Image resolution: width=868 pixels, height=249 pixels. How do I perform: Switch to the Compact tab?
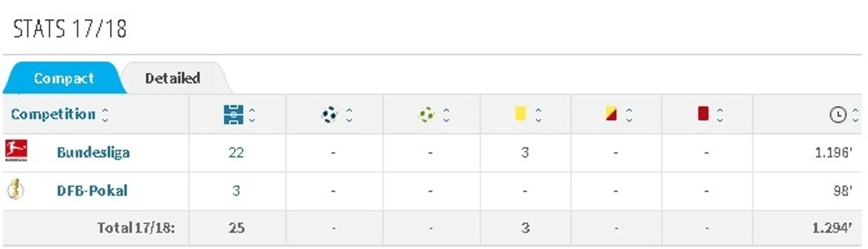pyautogui.click(x=64, y=78)
